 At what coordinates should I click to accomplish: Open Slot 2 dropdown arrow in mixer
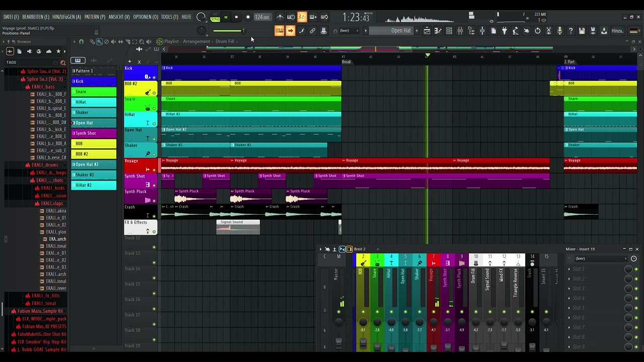tap(569, 279)
